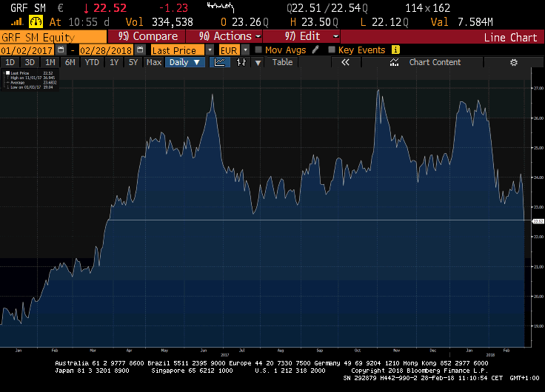This screenshot has height=392, width=545.
Task: Click the -1.23 price change value
Action: coord(173,8)
